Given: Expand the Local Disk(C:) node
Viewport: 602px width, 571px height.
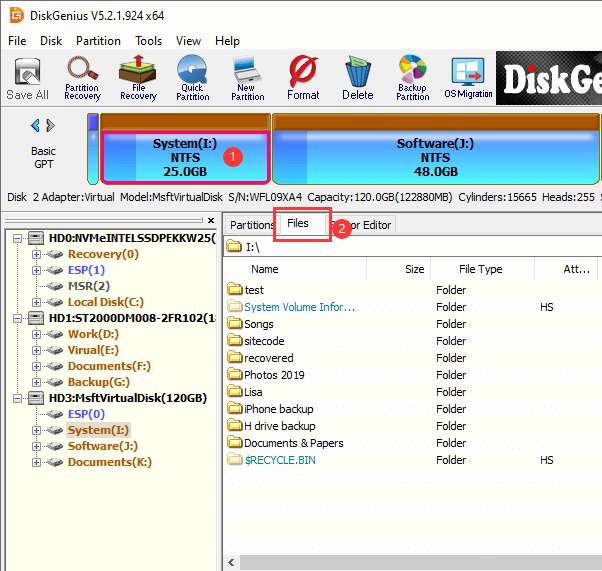Looking at the screenshot, I should tap(36, 302).
